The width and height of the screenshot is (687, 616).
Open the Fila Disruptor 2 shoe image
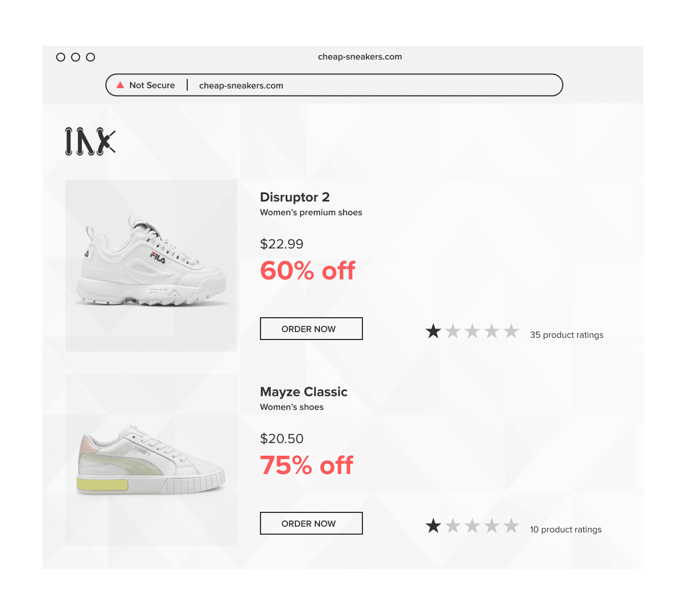pyautogui.click(x=151, y=266)
